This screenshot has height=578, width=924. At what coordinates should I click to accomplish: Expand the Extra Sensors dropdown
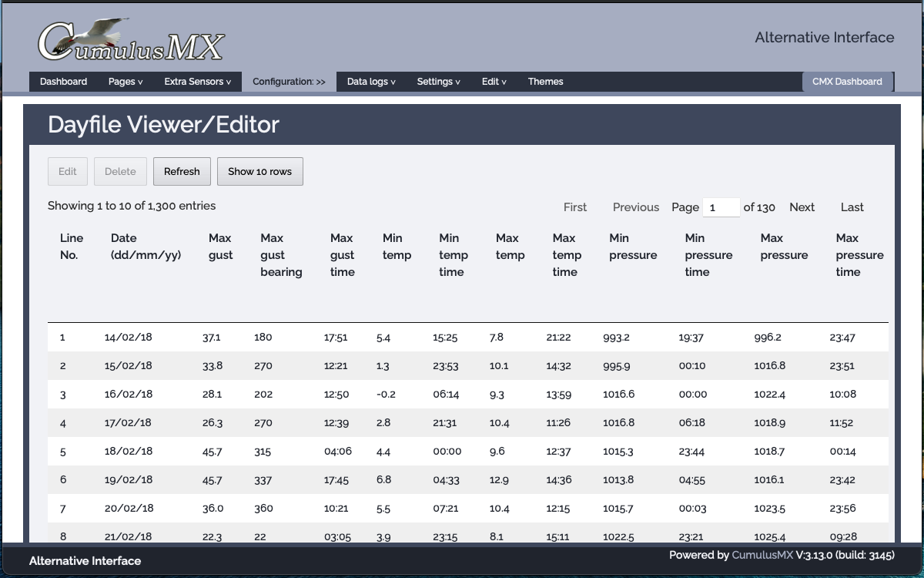click(198, 82)
